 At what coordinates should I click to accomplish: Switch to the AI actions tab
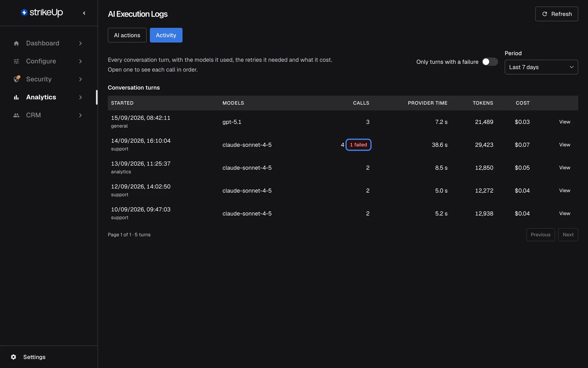tap(127, 35)
